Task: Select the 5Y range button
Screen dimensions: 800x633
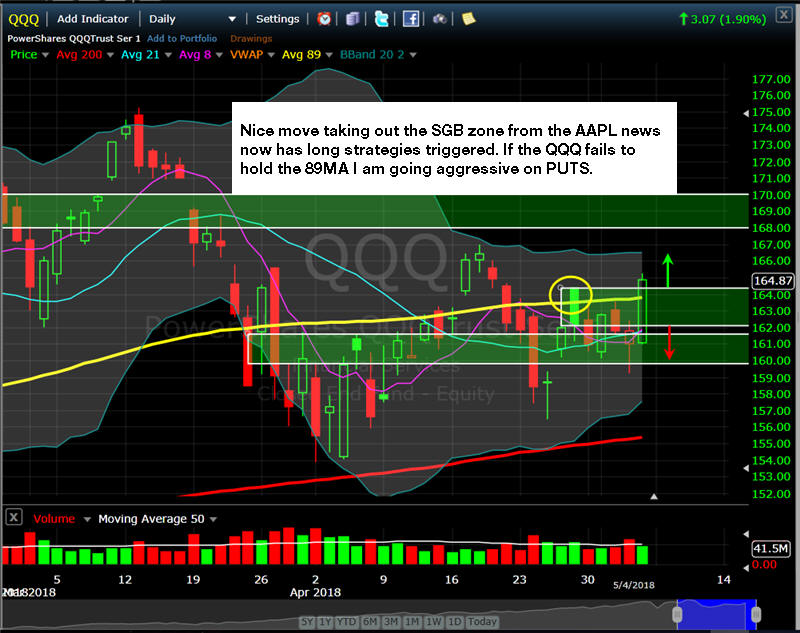Action: (307, 621)
